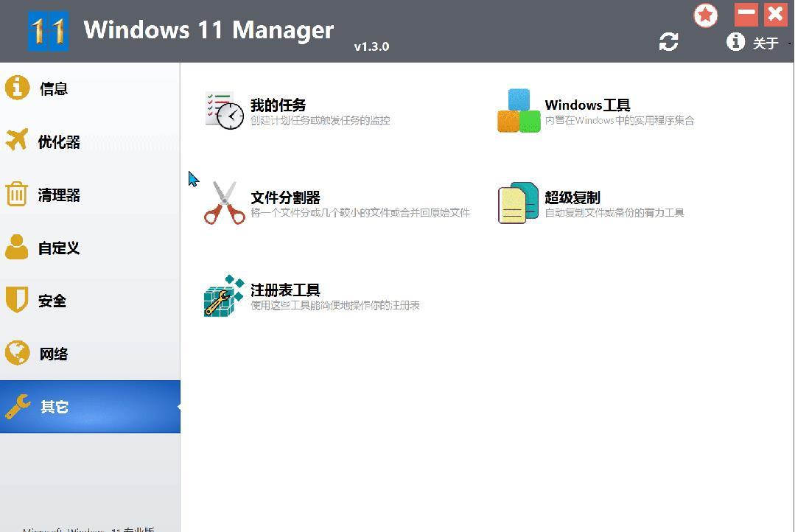Switch to the 安全 tab label
Screen dimensions: 795x532
pyautogui.click(x=52, y=301)
